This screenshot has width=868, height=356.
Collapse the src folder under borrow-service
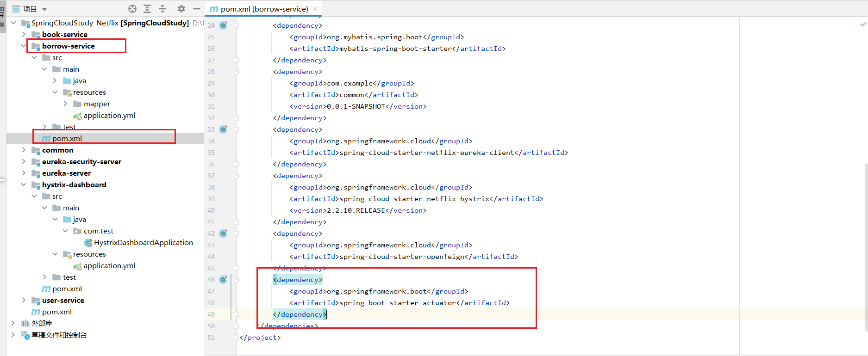(34, 57)
